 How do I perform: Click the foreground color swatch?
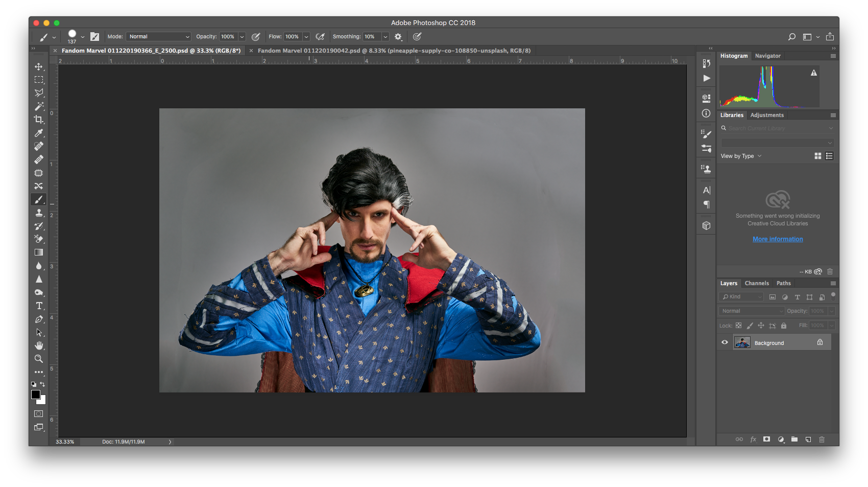pos(35,394)
